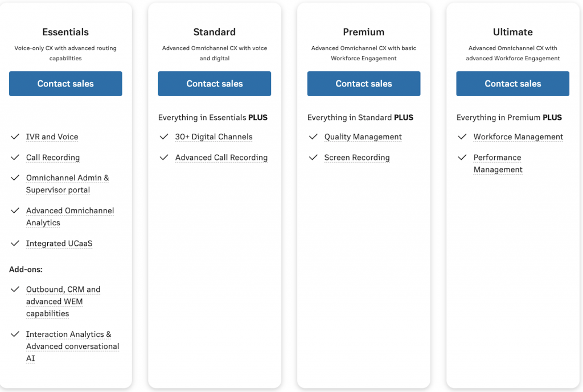Image resolution: width=583 pixels, height=392 pixels.
Task: Open the Quality Management feature link
Action: [x=363, y=137]
